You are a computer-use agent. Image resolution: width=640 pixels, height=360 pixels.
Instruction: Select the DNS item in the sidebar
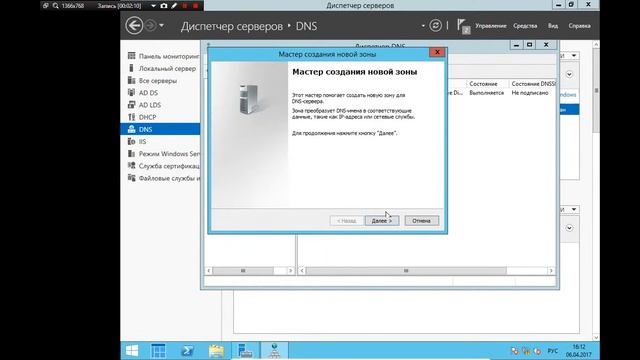coord(160,129)
